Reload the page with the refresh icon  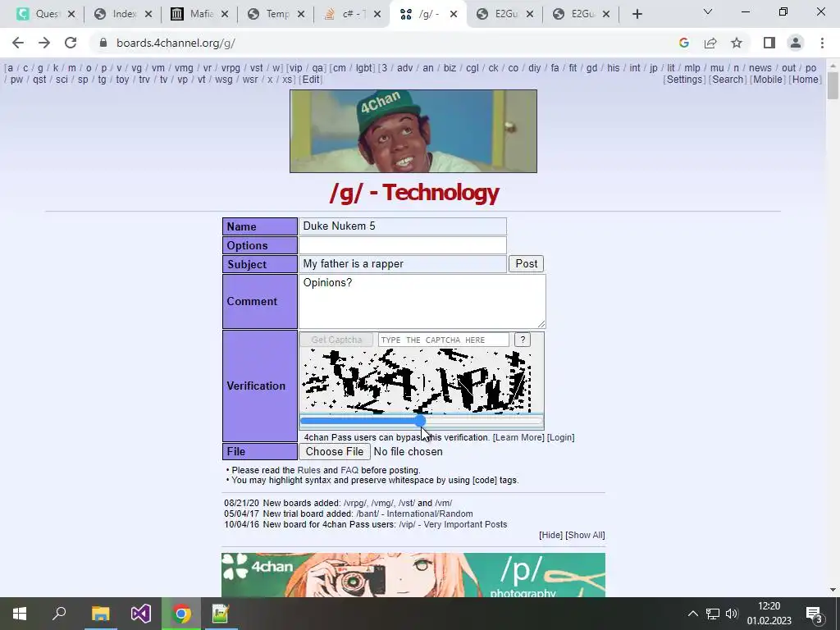click(71, 43)
